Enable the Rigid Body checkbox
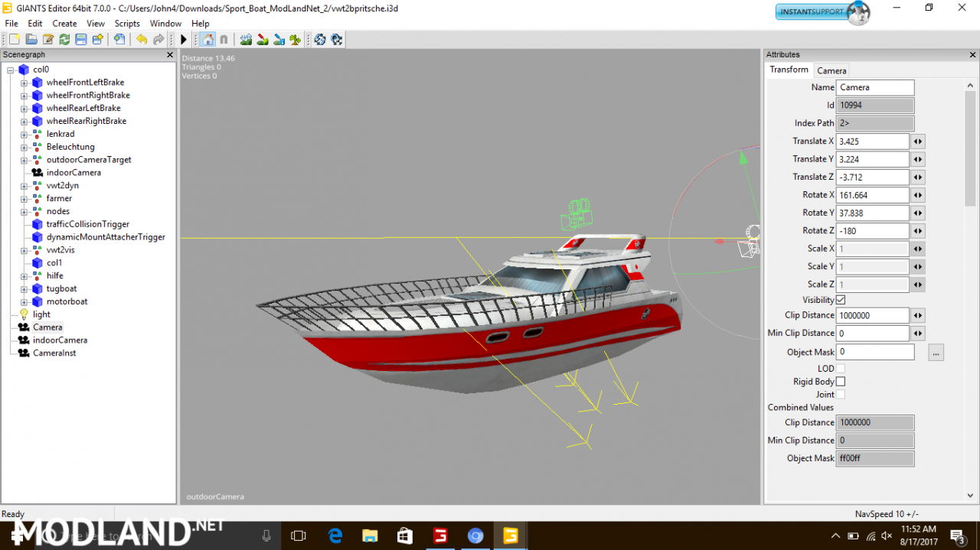The image size is (980, 550). tap(840, 382)
